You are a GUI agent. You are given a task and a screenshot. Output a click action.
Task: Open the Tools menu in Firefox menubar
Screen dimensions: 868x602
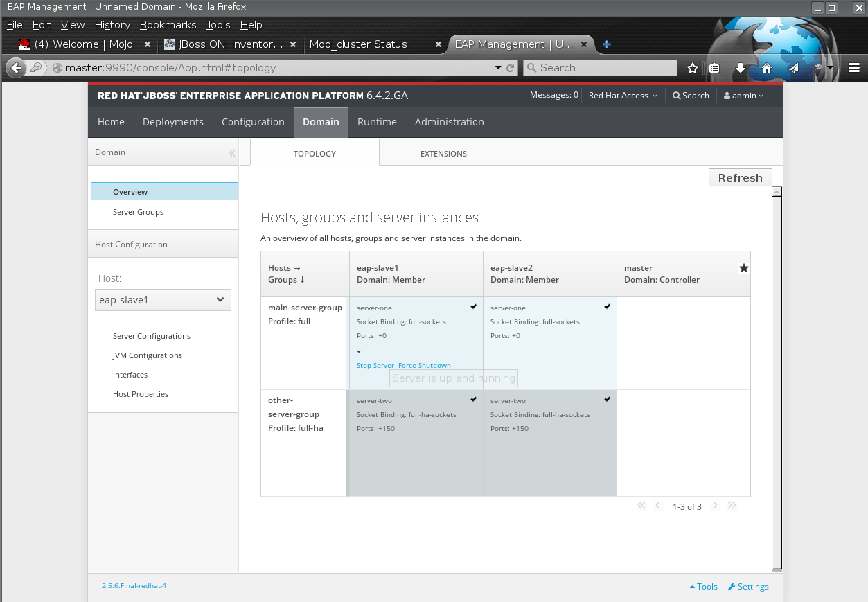point(218,25)
